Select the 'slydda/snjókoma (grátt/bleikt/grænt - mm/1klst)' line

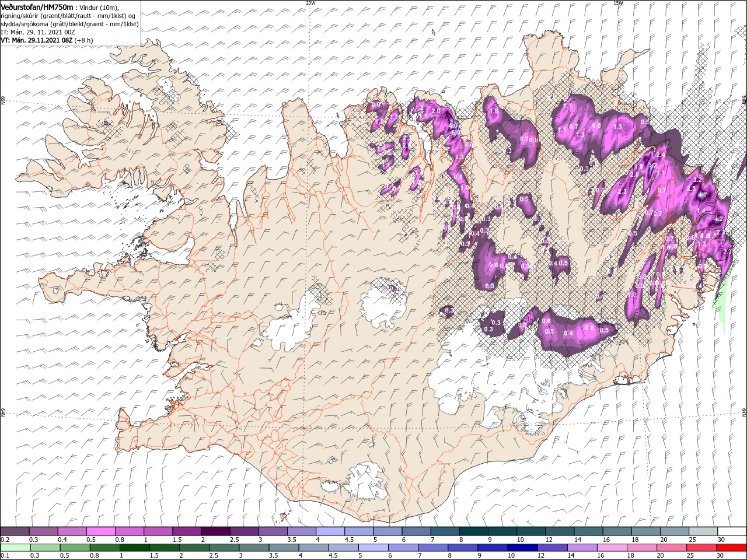(70, 24)
